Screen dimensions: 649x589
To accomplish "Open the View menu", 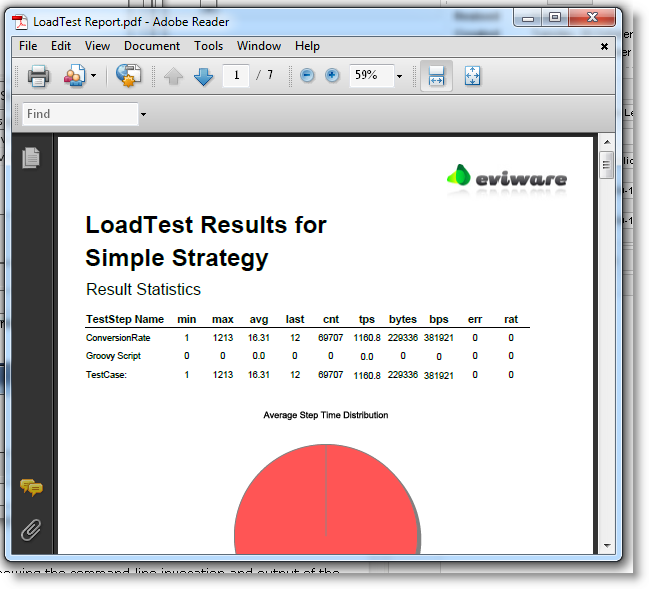I will click(x=97, y=46).
